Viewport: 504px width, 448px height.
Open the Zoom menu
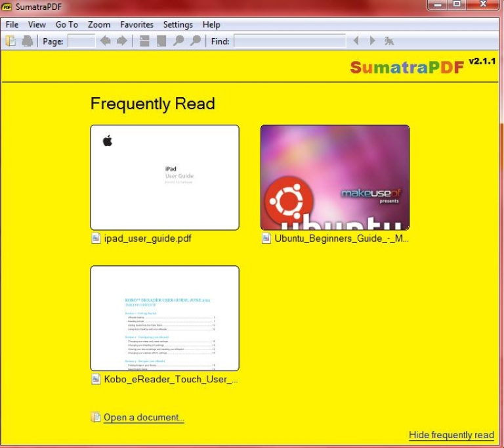[99, 24]
